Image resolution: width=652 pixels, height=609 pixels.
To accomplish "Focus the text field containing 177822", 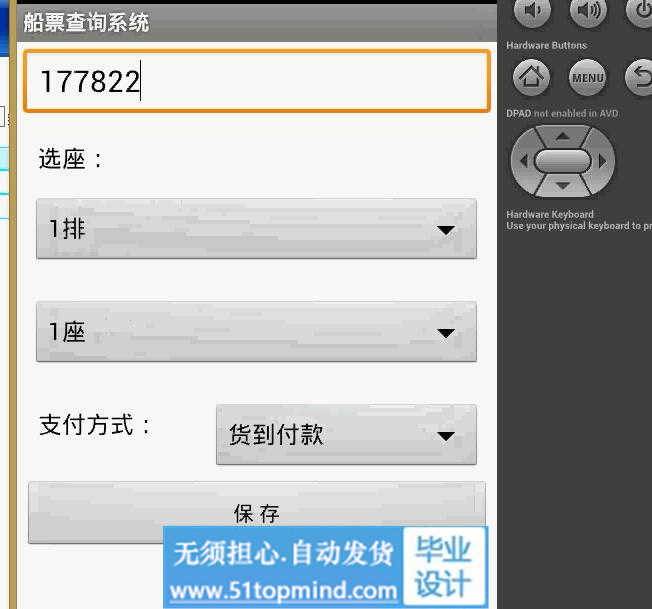I will tap(257, 81).
